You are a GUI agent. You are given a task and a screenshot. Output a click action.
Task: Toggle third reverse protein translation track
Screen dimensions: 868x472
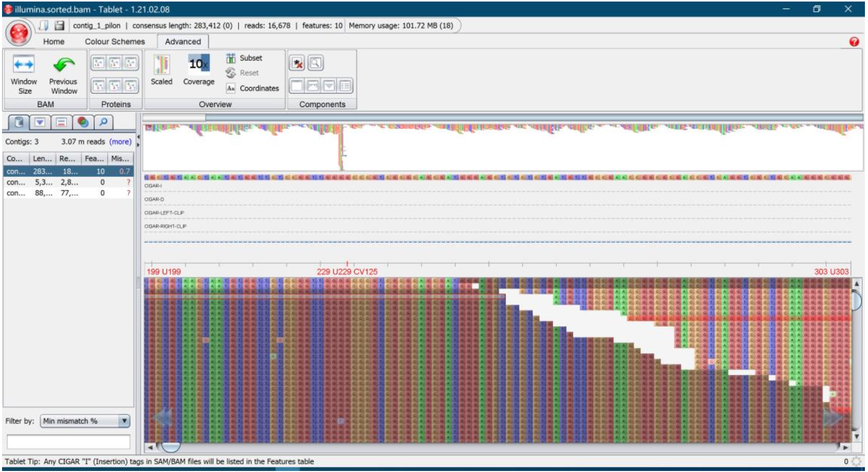click(131, 85)
